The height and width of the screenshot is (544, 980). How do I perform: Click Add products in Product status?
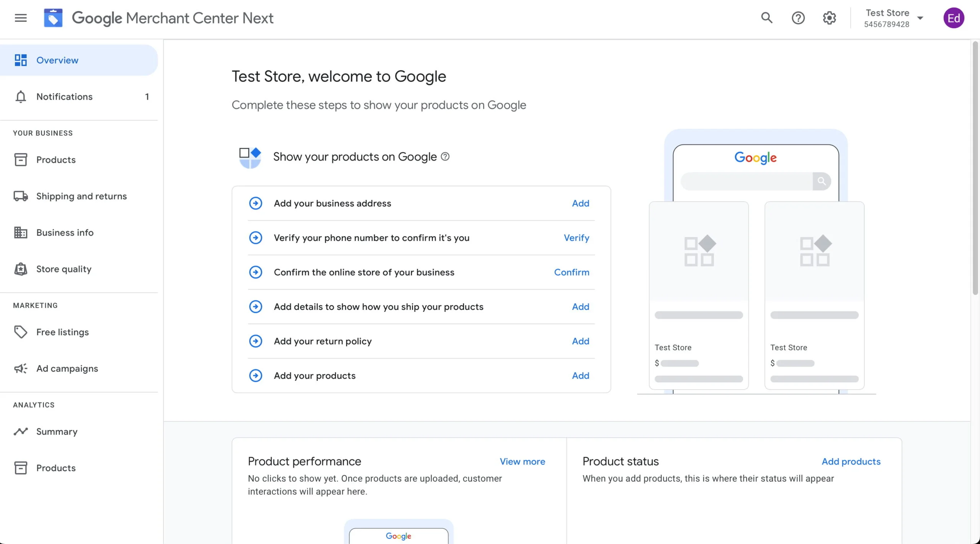pyautogui.click(x=851, y=462)
